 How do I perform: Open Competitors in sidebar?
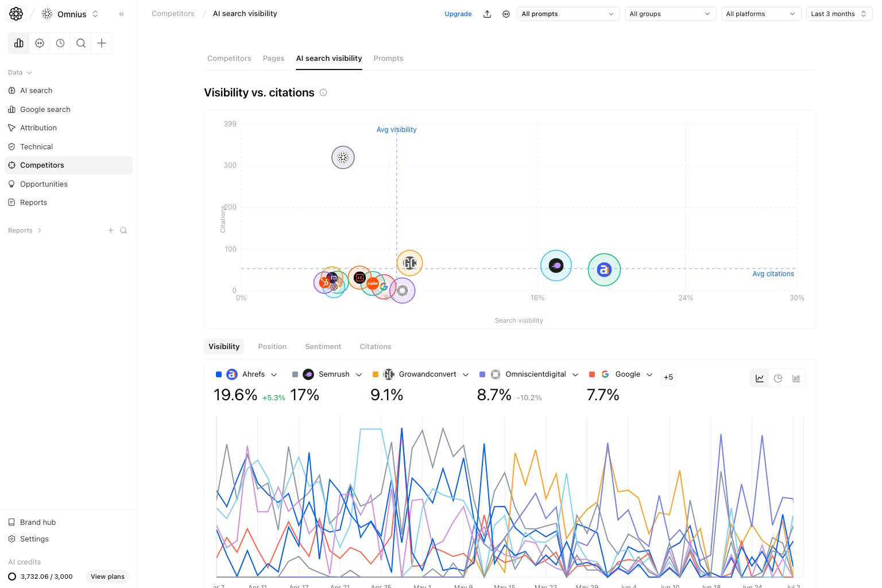pos(68,165)
